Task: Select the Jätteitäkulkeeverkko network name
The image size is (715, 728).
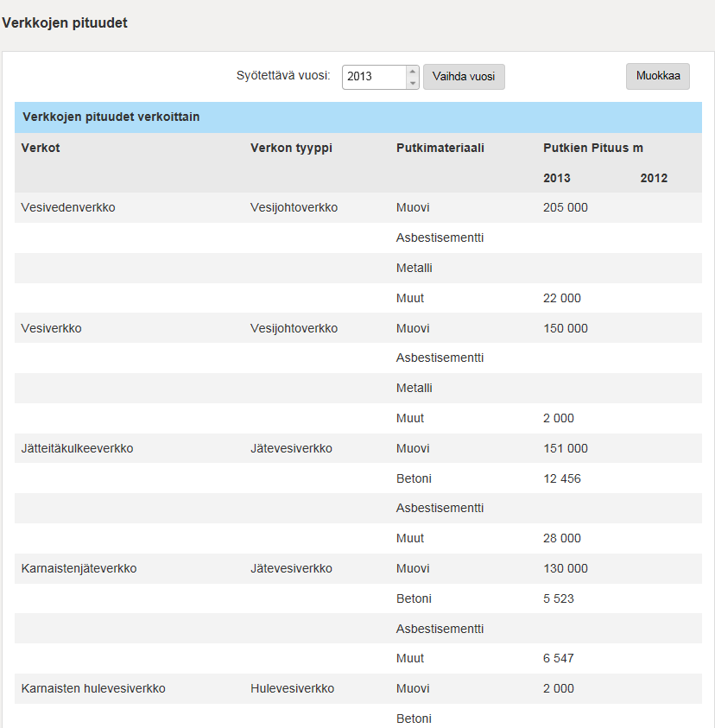Action: pos(77,448)
